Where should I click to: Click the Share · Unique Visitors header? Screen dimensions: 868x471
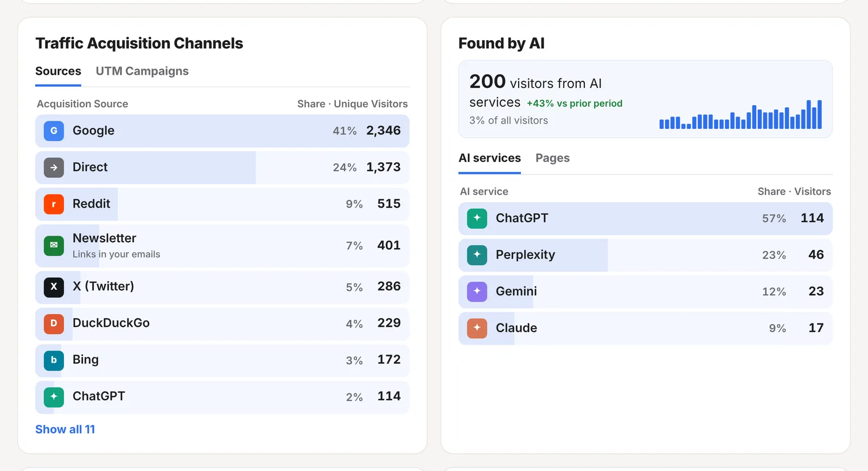click(353, 104)
